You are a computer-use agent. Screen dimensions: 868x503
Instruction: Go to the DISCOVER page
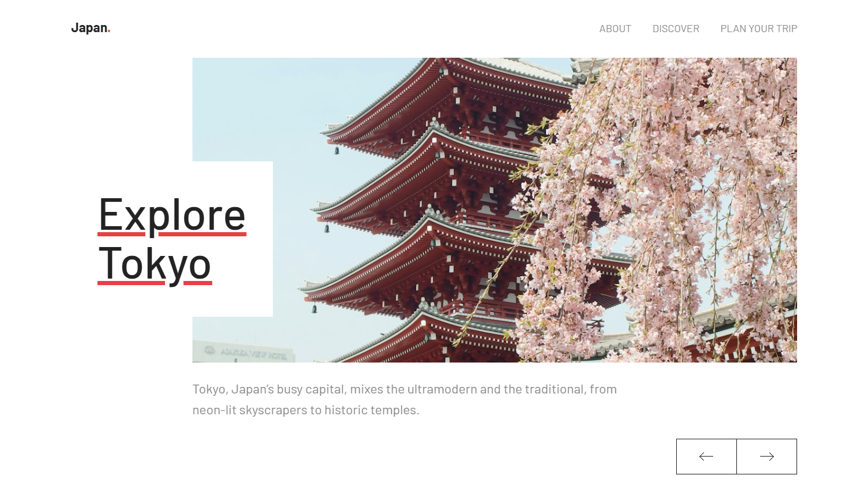(676, 29)
